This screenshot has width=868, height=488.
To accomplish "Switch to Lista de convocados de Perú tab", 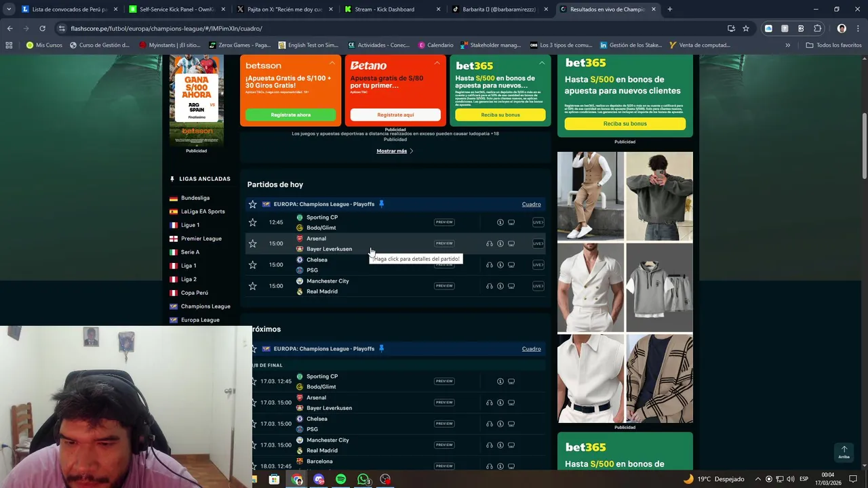I will [x=68, y=9].
